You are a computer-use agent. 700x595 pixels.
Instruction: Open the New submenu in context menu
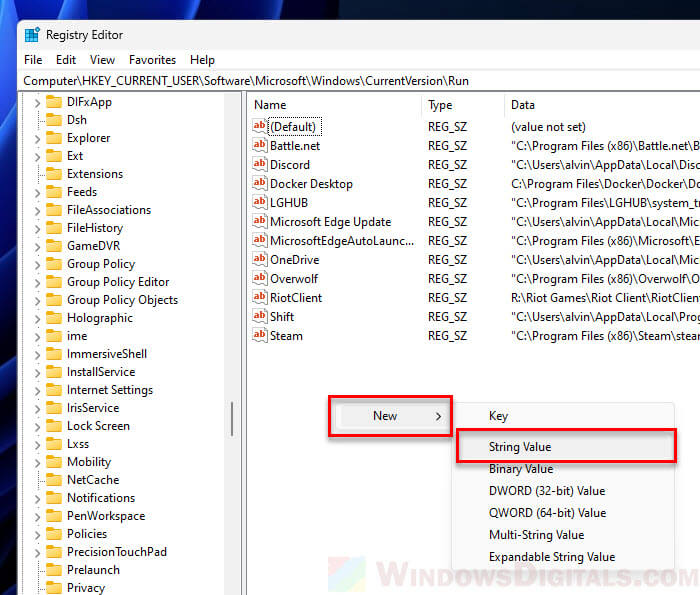(390, 416)
